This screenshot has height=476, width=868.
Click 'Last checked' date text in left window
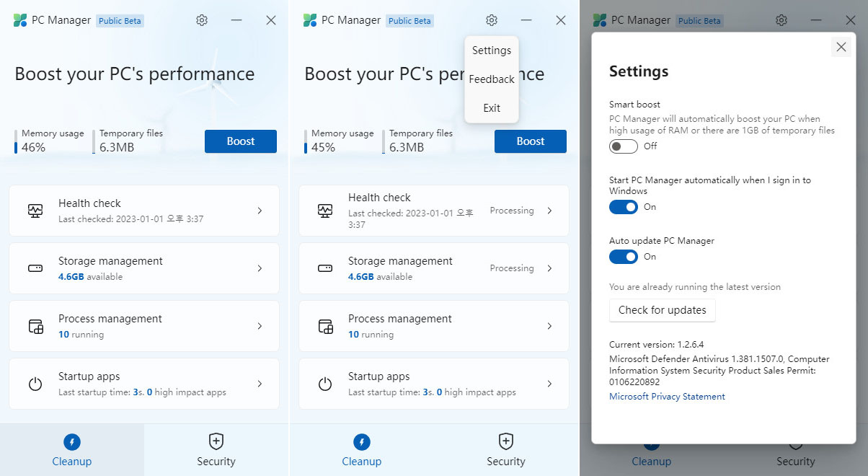[130, 219]
